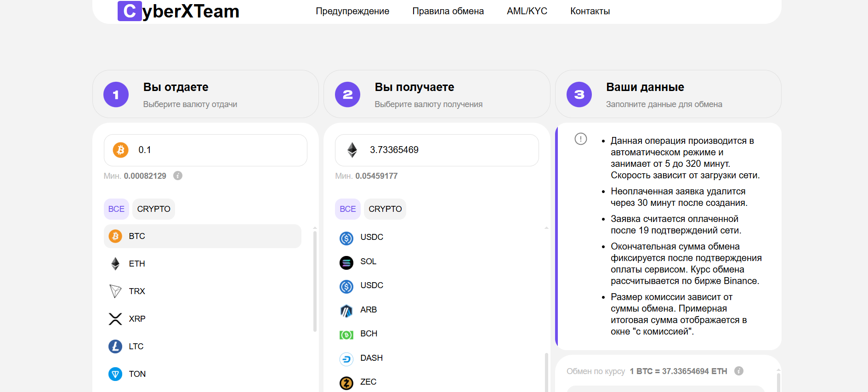Click the BCH label in the receive list
The image size is (868, 392).
pos(369,334)
